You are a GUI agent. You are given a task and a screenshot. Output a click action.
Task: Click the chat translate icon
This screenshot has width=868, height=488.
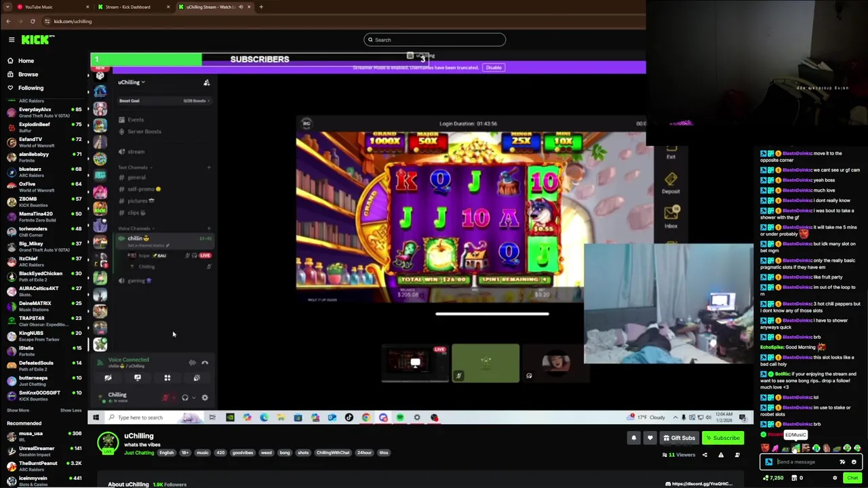coord(842,462)
